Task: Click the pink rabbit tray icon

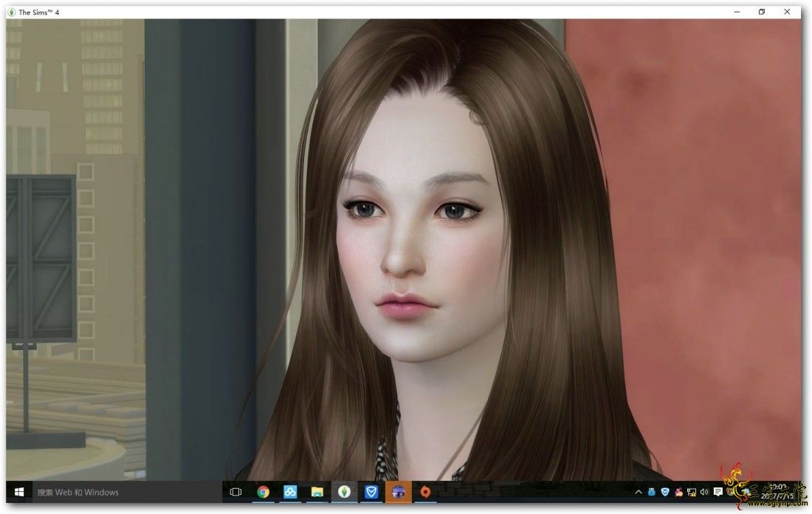Action: (x=678, y=492)
